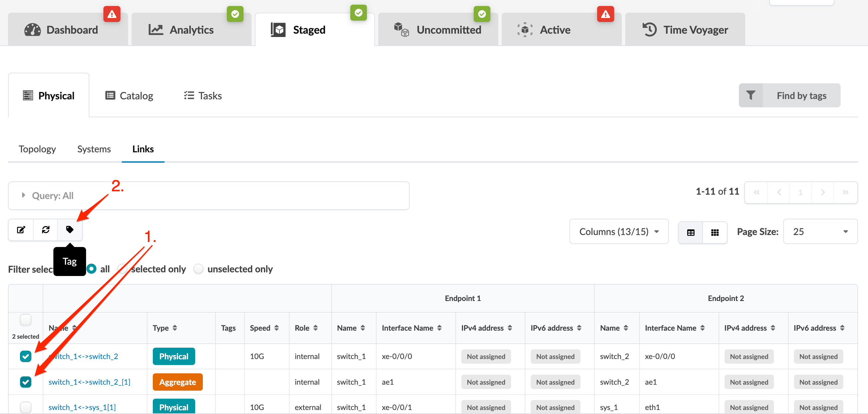Sort by Speed column arrows

click(x=277, y=328)
